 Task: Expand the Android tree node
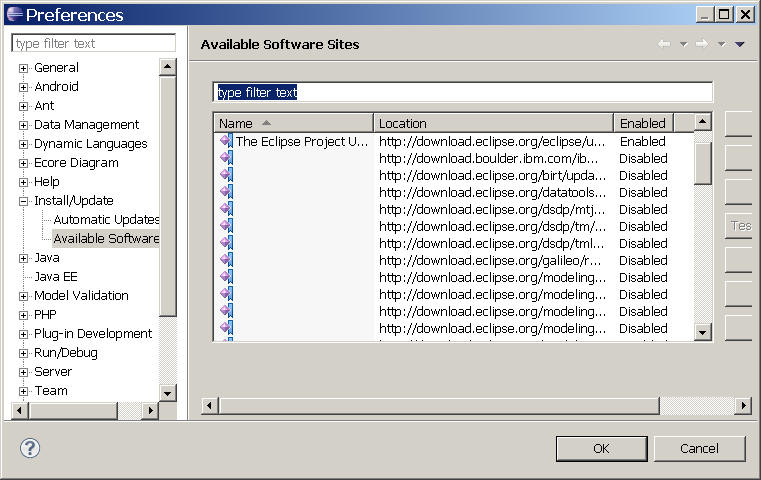(x=23, y=87)
